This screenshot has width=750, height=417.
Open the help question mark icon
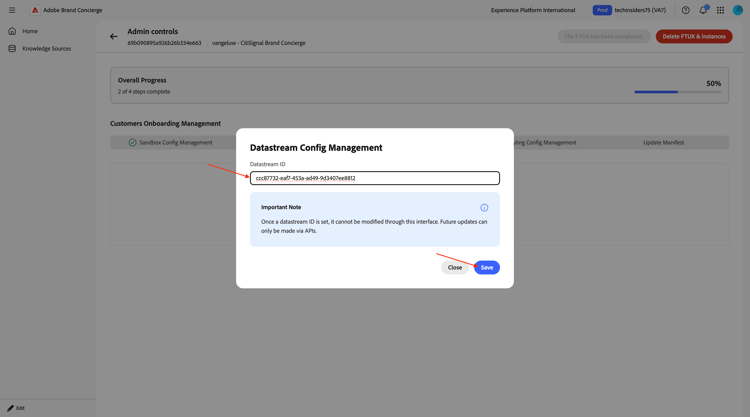coord(685,10)
